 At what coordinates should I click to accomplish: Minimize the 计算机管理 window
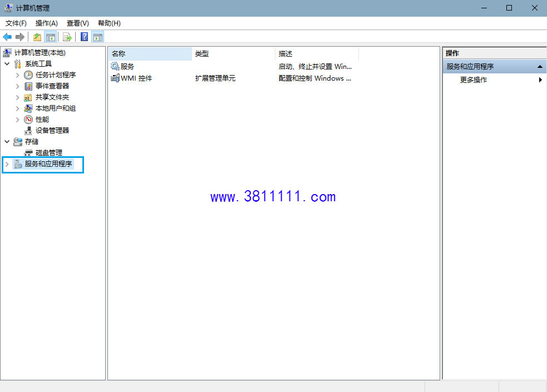(x=484, y=8)
